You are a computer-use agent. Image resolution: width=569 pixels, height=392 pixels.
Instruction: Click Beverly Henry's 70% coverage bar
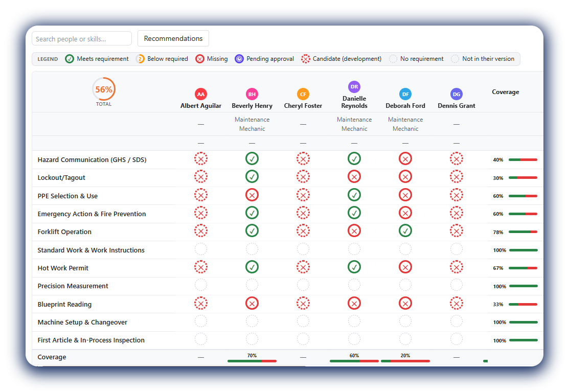tap(252, 361)
